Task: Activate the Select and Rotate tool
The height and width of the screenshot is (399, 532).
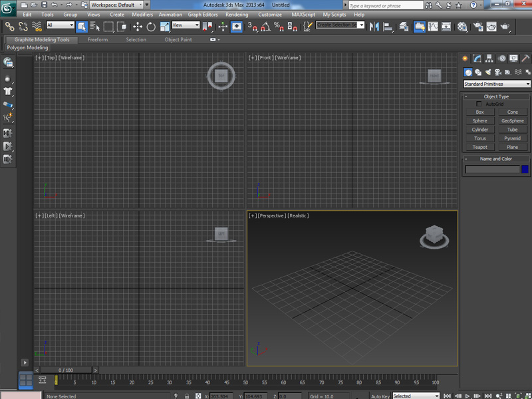Action: coord(151,27)
